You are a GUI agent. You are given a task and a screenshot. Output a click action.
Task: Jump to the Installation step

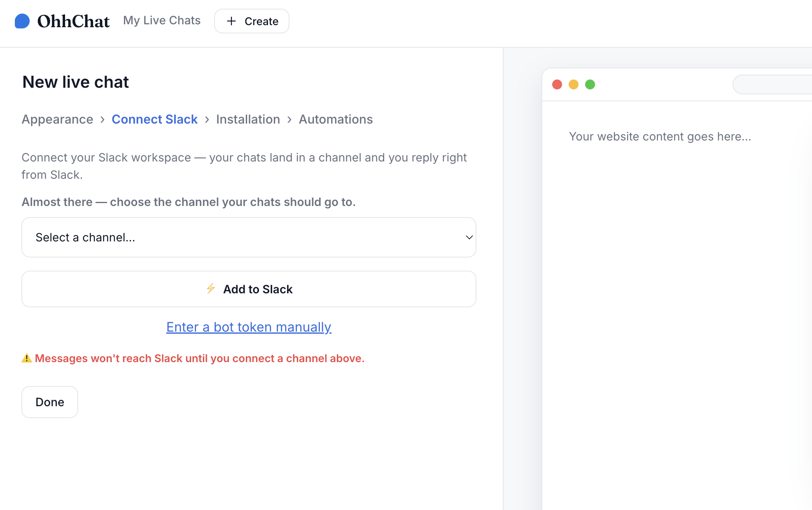[x=248, y=119]
